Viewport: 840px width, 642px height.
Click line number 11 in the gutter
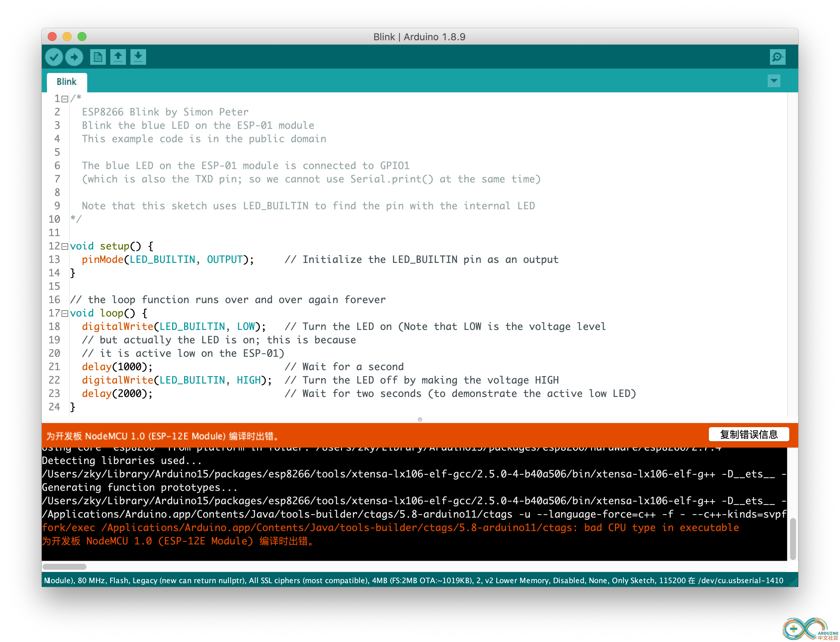(54, 233)
